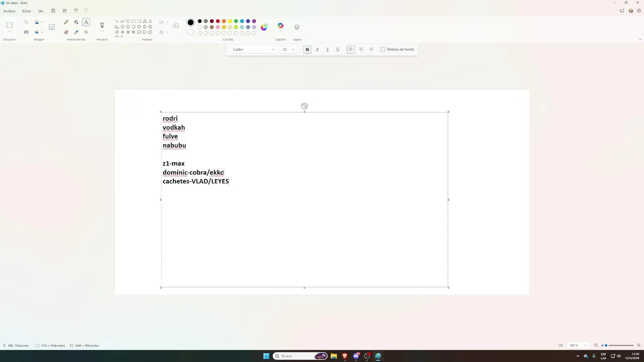This screenshot has width=644, height=362.
Task: Click the Redo arrow icon
Action: [86, 11]
